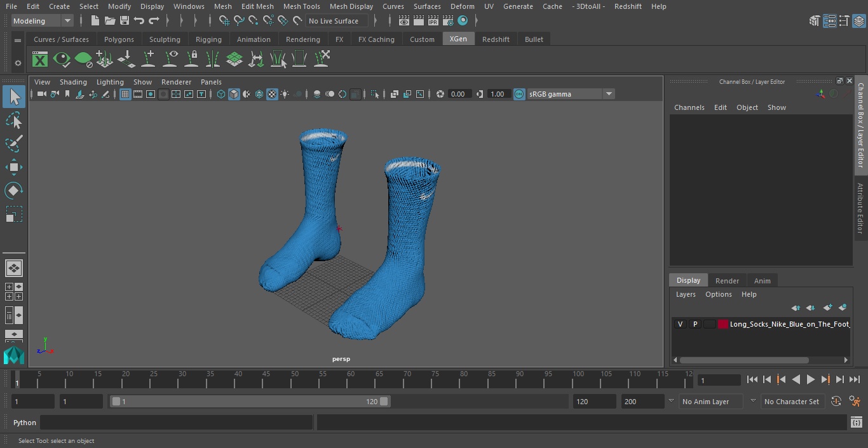Switch to the Sculpting shelf tab

[165, 39]
